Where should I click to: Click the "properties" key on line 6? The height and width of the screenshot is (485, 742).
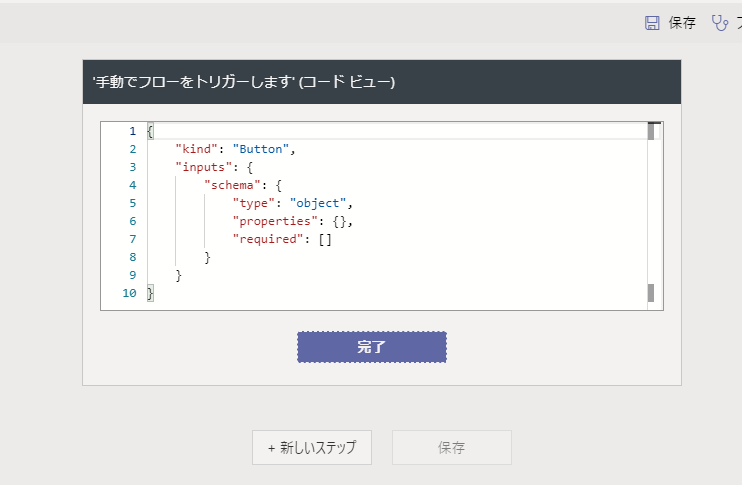pyautogui.click(x=275, y=221)
